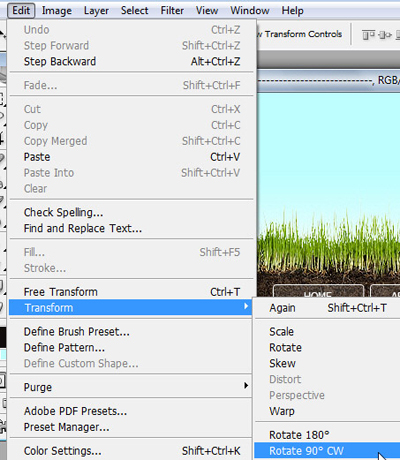Screen dimensions: 400x460
Task: Expand the Transform submenu arrow
Action: (x=246, y=306)
